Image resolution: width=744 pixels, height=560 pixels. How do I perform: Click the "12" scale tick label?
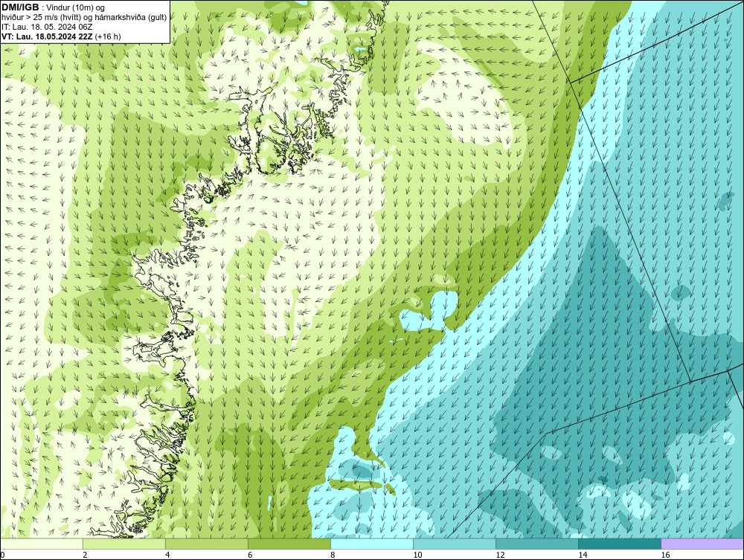pyautogui.click(x=500, y=555)
